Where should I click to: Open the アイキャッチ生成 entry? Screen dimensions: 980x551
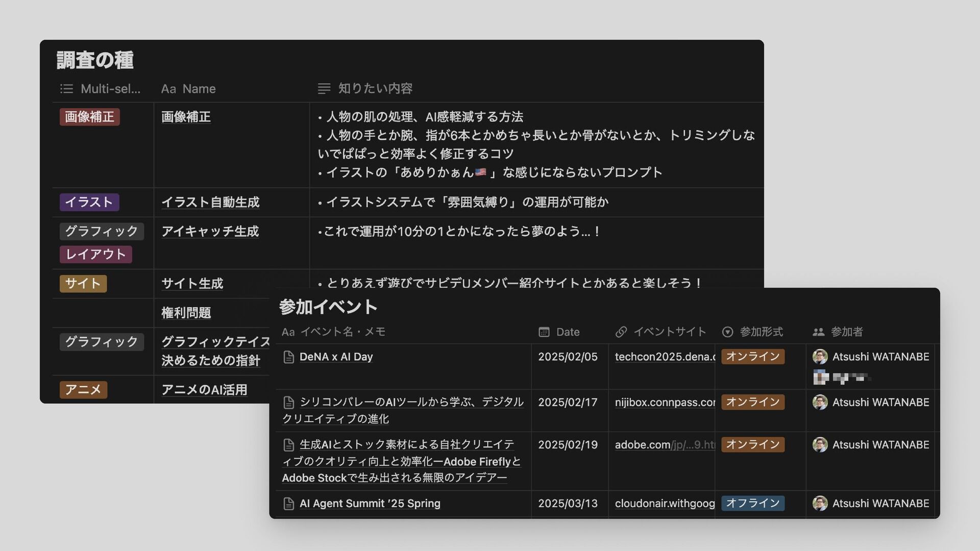[x=210, y=231]
